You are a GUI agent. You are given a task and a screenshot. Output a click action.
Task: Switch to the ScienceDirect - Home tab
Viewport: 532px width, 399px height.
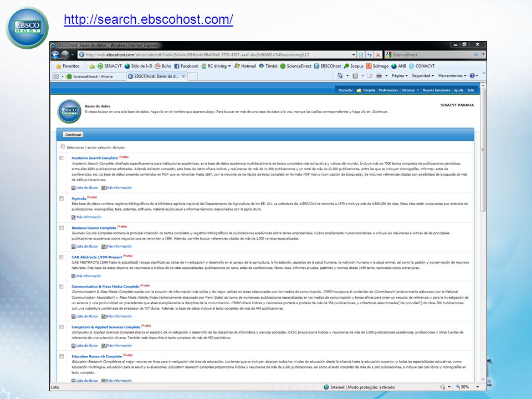click(93, 76)
